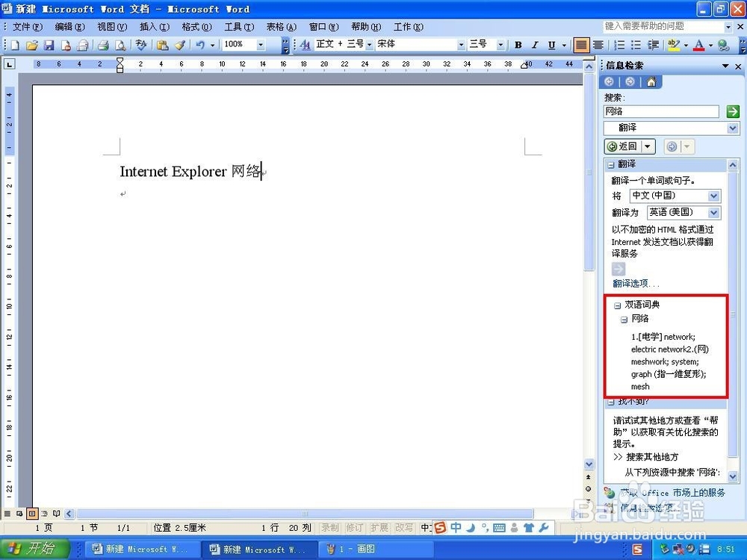Click the research search box containing 网络

click(661, 111)
